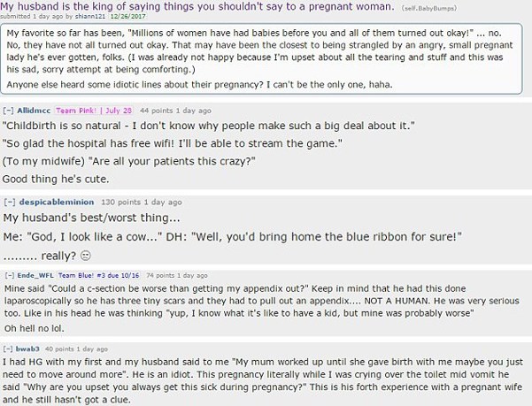
Task: Click the 12/26/2017 date tag
Action: 127,16
